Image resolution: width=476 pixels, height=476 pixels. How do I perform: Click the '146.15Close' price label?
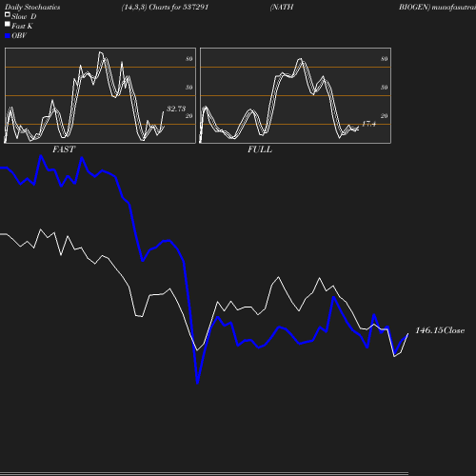(440, 330)
